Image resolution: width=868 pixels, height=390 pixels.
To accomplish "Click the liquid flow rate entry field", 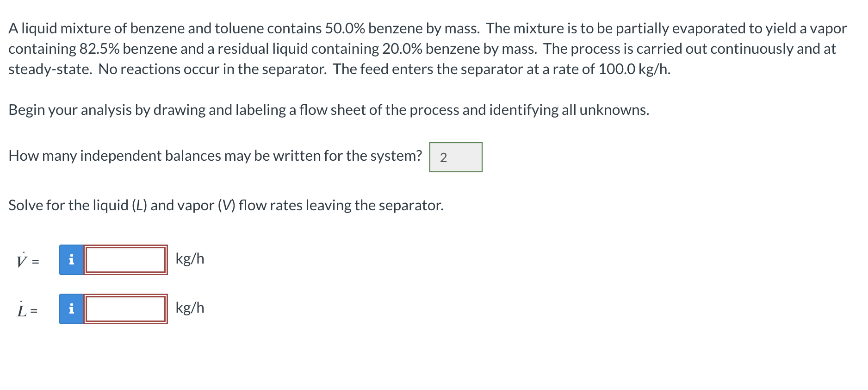I will tap(125, 308).
